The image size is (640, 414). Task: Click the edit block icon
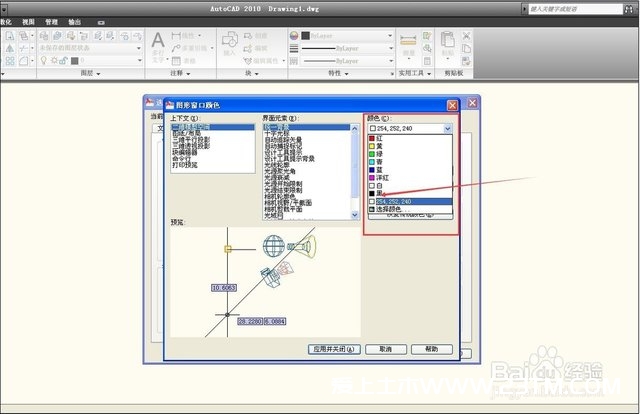tap(248, 48)
